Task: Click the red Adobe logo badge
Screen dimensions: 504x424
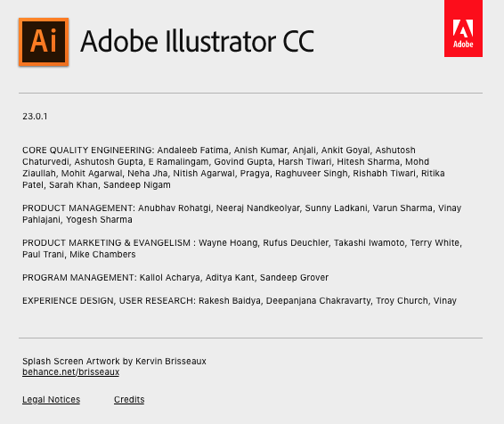Action: pos(463,29)
